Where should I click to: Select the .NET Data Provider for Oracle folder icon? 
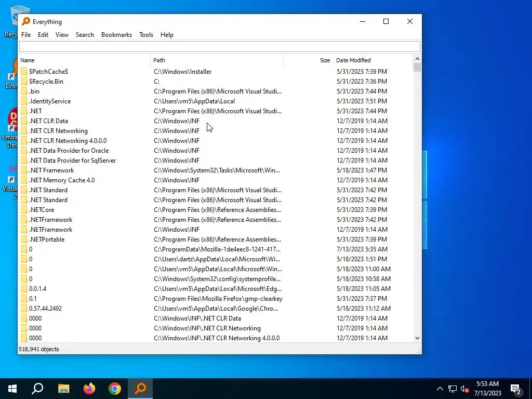[24, 150]
